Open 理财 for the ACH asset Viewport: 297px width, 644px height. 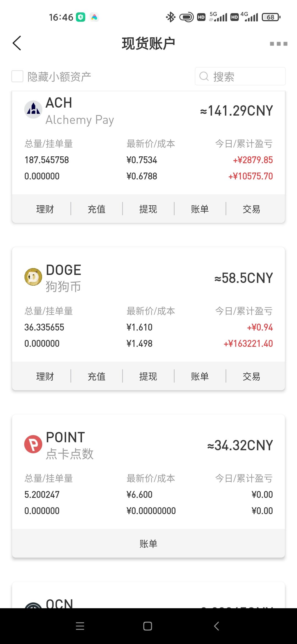(45, 209)
